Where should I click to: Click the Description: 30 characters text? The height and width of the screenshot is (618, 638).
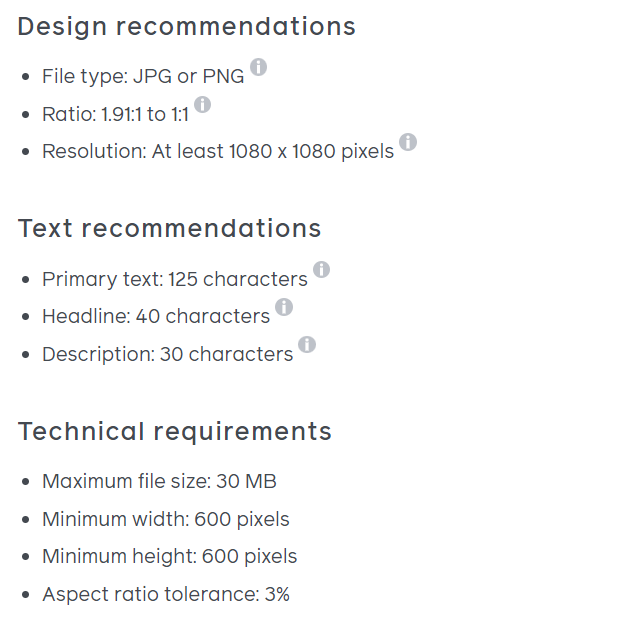(x=168, y=354)
